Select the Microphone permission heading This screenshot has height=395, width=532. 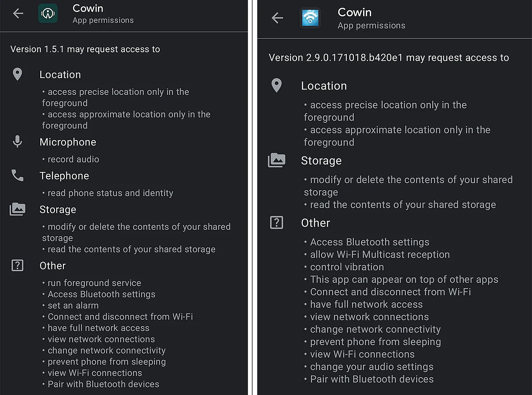tap(68, 142)
